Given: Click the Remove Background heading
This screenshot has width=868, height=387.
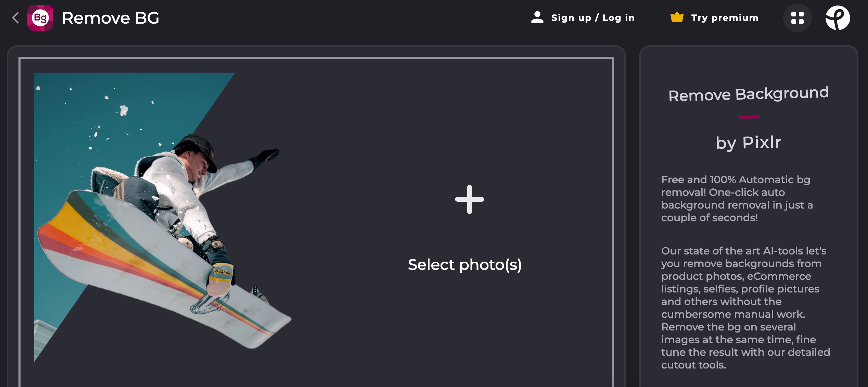Looking at the screenshot, I should click(x=749, y=94).
